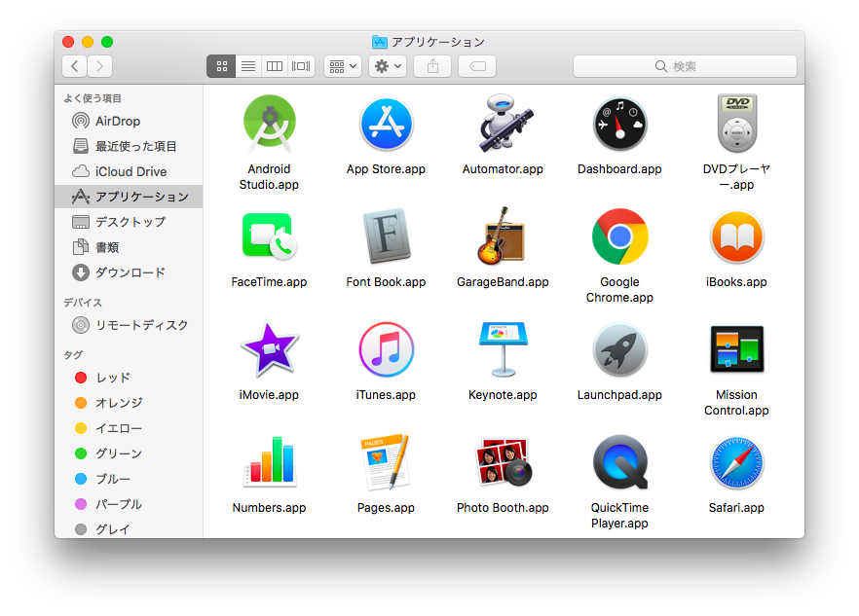
Task: Click the QuickTime Player.app icon
Action: click(619, 462)
